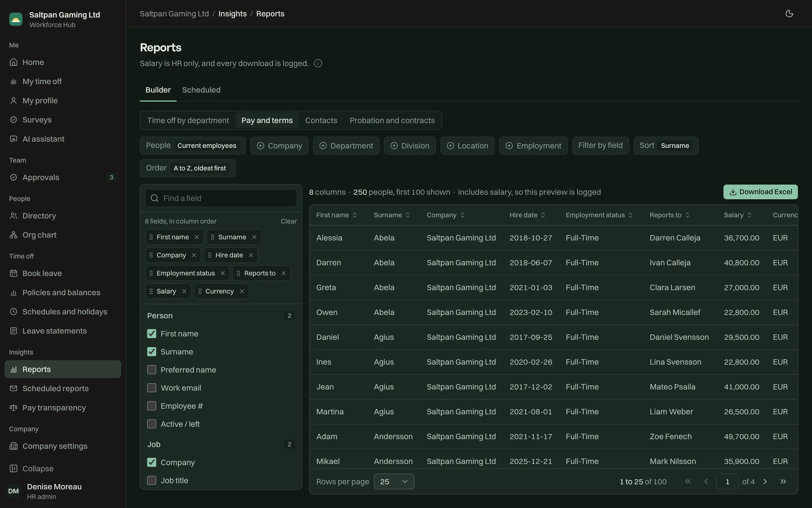
Task: Grab the Employment status chip drag handle
Action: (x=151, y=273)
